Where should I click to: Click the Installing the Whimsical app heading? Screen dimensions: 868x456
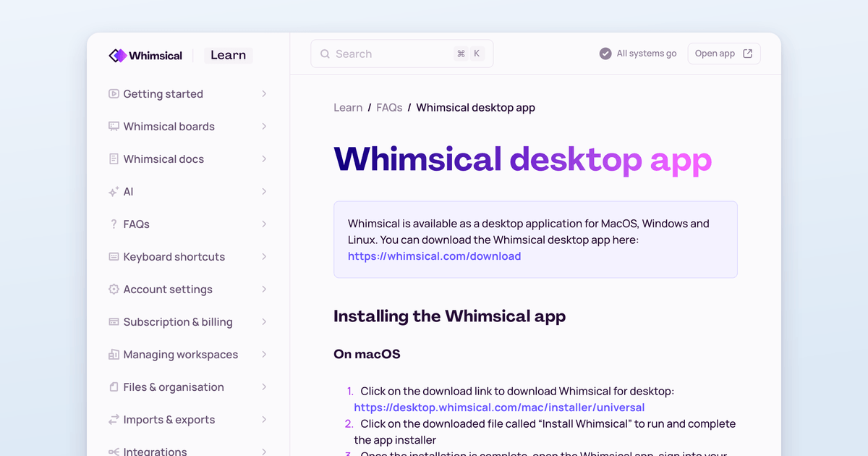(449, 316)
